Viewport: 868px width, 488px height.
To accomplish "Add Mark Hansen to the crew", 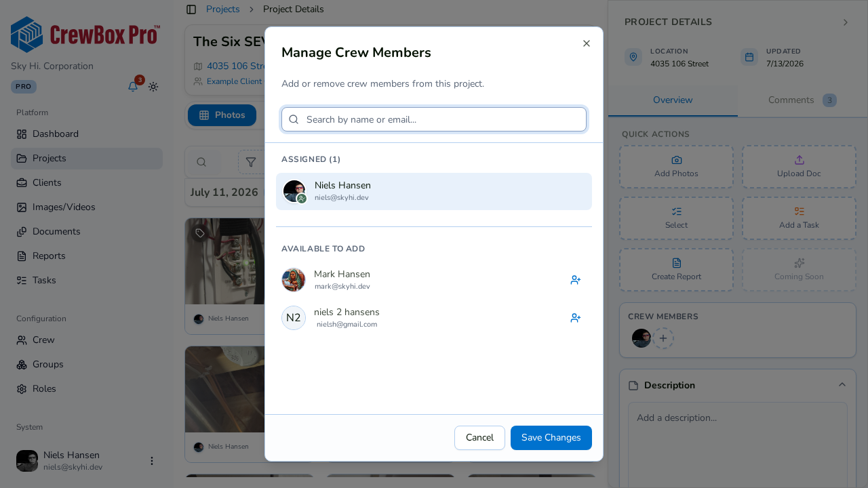I will [x=576, y=280].
